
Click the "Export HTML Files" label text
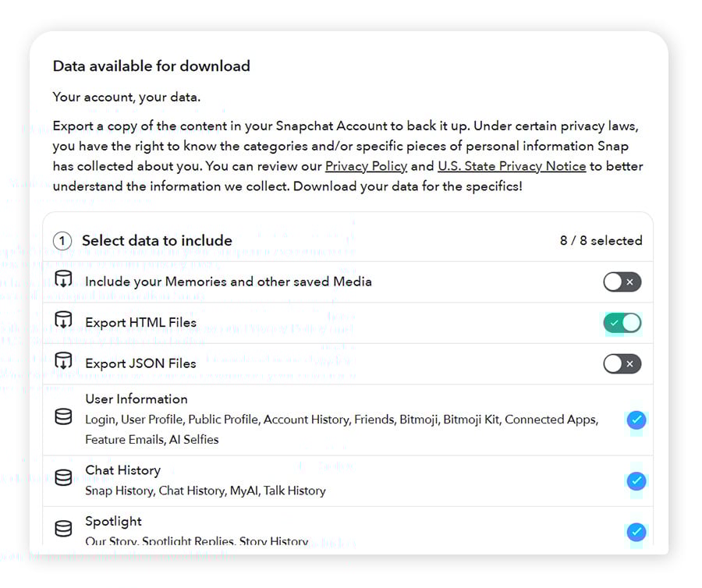(140, 322)
